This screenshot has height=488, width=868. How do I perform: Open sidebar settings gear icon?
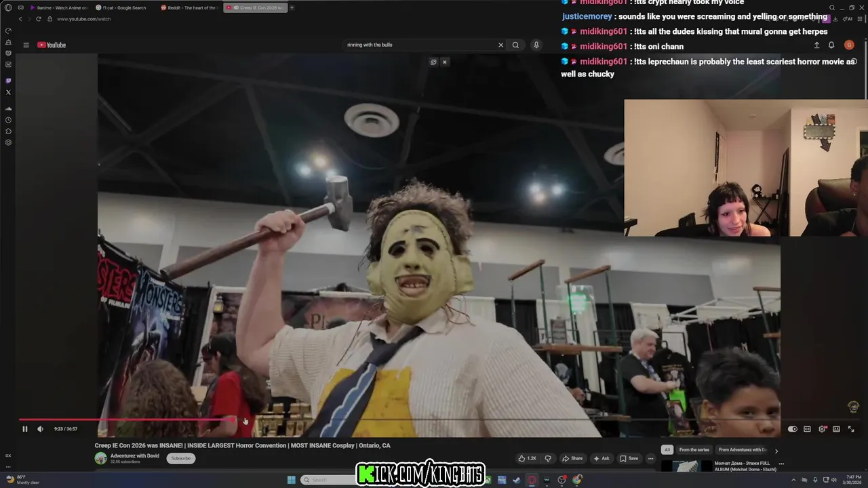(8, 142)
